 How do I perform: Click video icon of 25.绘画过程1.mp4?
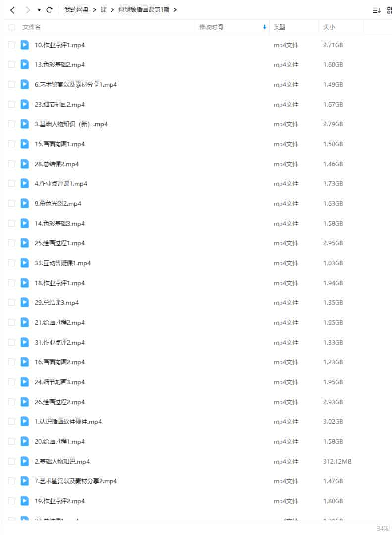pyautogui.click(x=25, y=243)
